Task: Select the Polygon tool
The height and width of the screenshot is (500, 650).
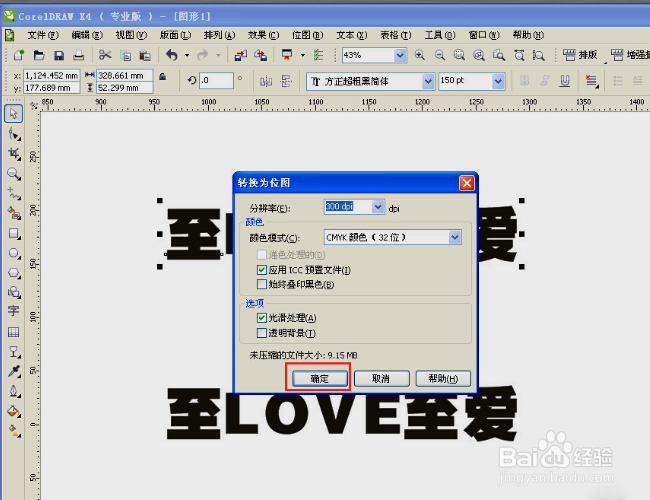Action: point(14,273)
